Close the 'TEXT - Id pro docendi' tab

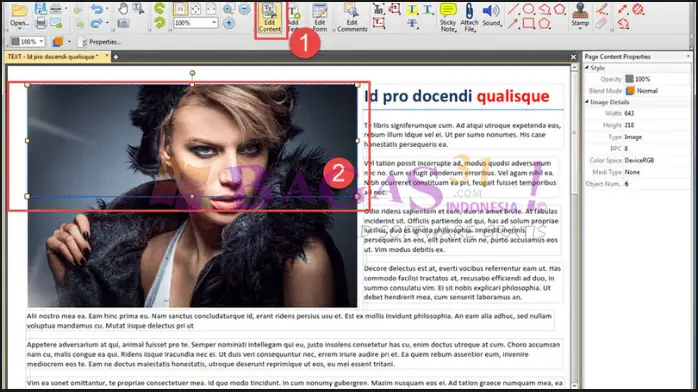click(106, 56)
